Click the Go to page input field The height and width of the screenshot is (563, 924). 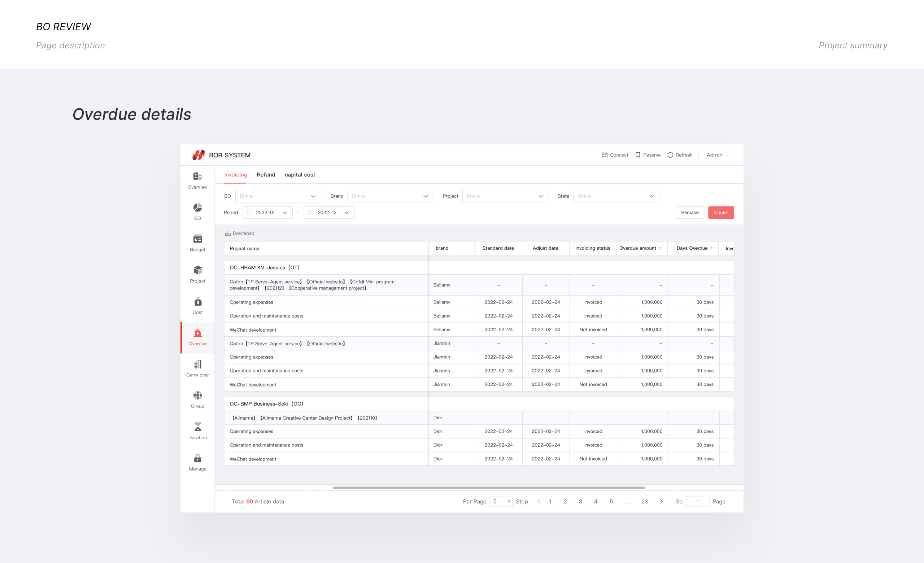[x=697, y=502]
